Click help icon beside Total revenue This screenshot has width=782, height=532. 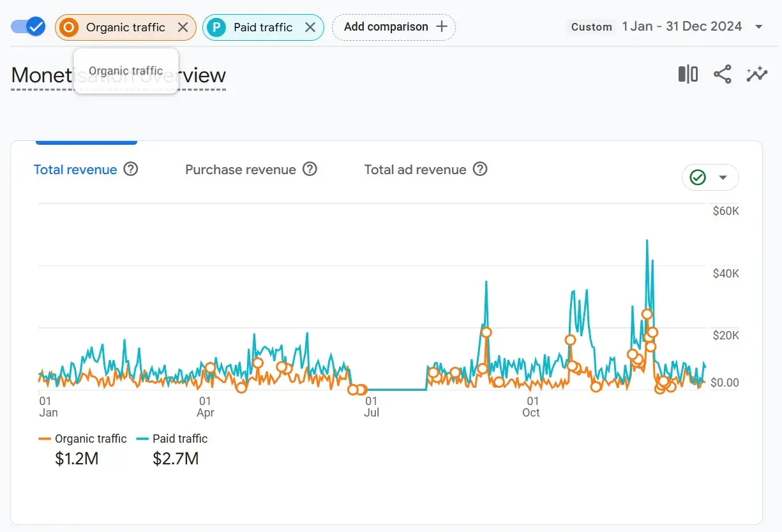[x=131, y=169]
